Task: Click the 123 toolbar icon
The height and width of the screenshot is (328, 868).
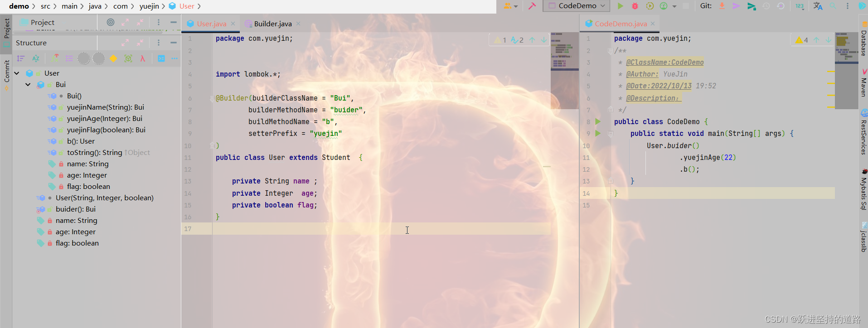Action: coord(800,6)
